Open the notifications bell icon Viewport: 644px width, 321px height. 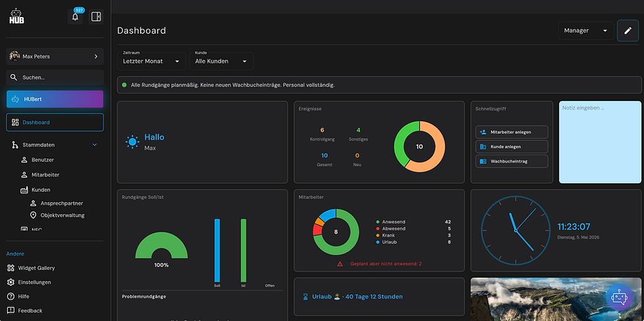(75, 17)
